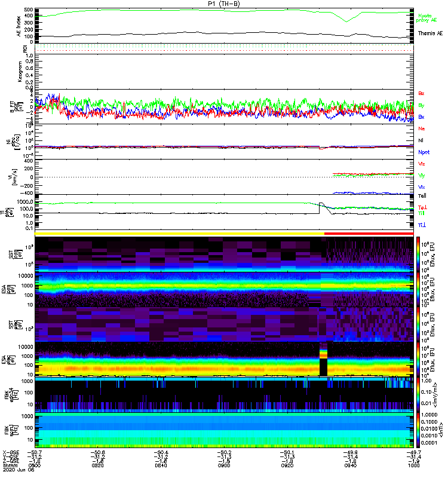The image size is (448, 478).
Task: Select the blue "Ti⊥" temperature legend label
Action: click(x=422, y=225)
